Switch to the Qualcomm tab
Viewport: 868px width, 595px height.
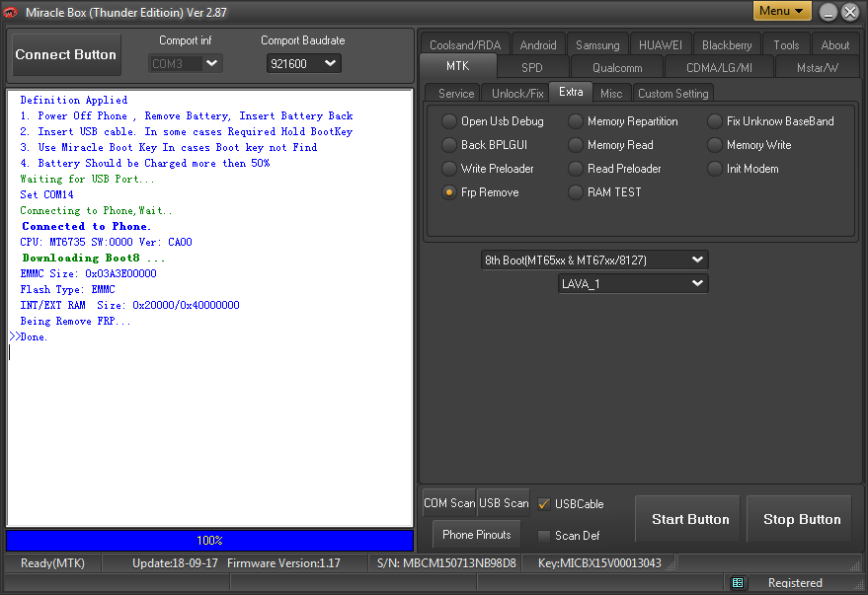click(x=617, y=67)
